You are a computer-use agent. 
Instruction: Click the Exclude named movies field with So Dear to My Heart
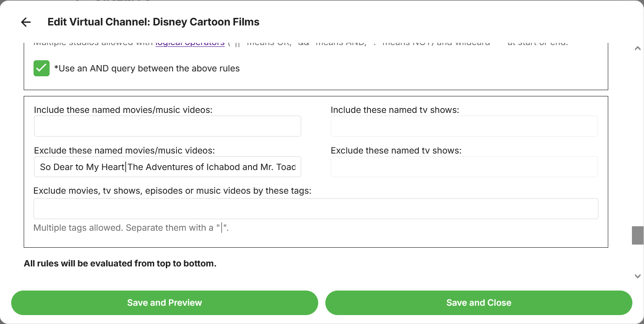tap(167, 167)
